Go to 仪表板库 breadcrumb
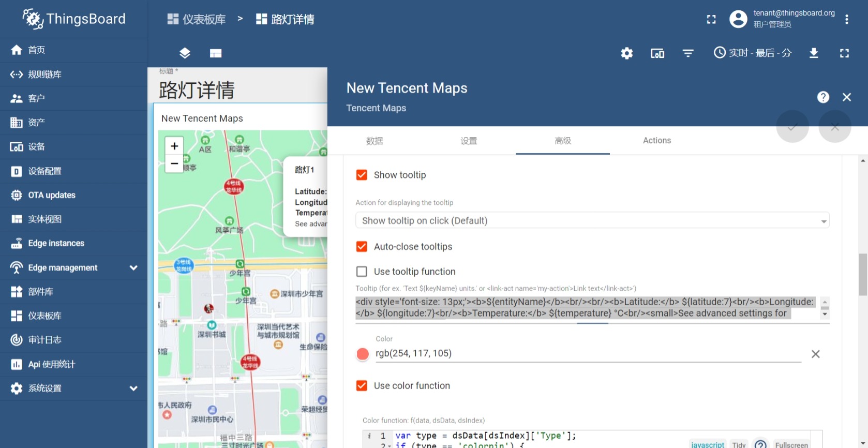The width and height of the screenshot is (868, 448). coord(197,20)
